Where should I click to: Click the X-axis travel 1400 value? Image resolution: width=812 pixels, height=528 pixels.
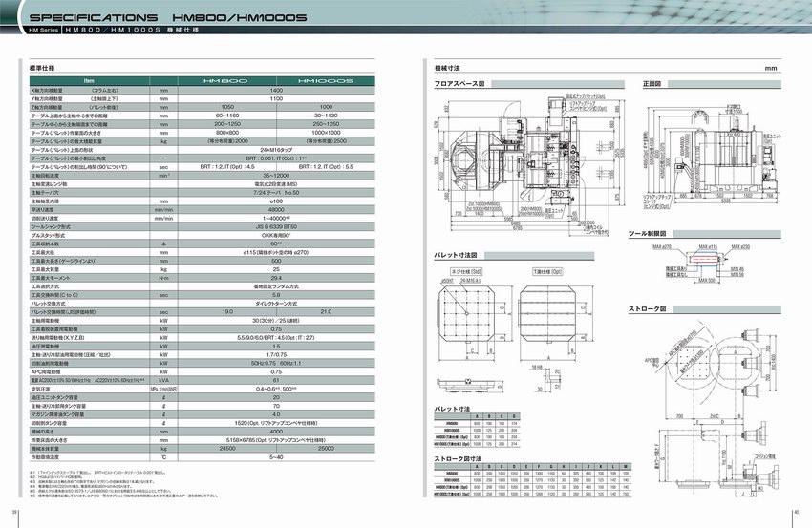[275, 90]
